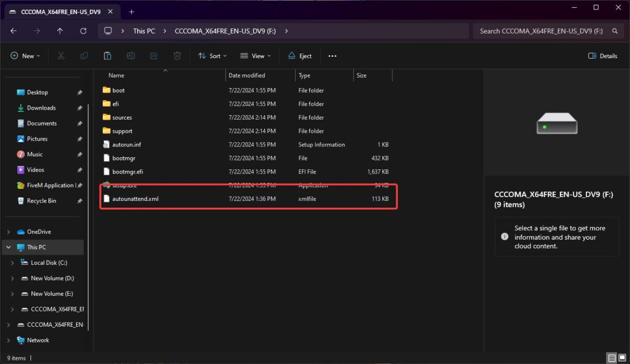Click the Paste icon on the toolbar
This screenshot has width=630, height=364.
pos(107,56)
